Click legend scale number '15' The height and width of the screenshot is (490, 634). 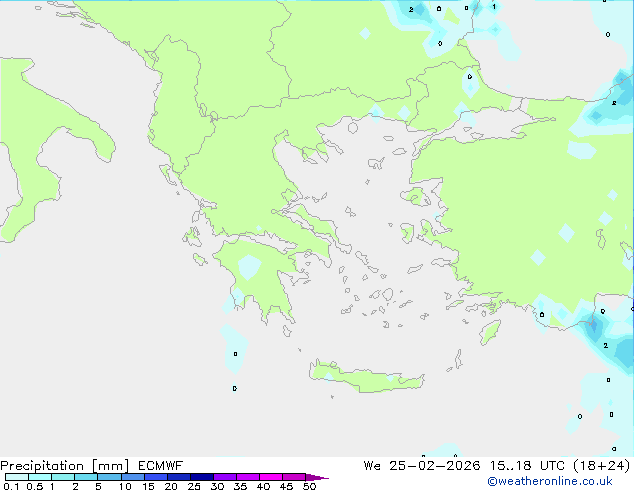click(x=148, y=486)
